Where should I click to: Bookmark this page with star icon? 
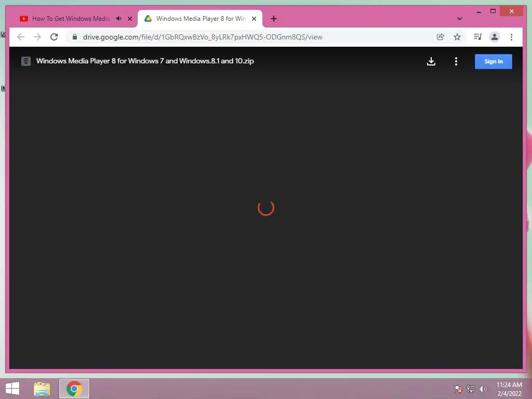457,37
